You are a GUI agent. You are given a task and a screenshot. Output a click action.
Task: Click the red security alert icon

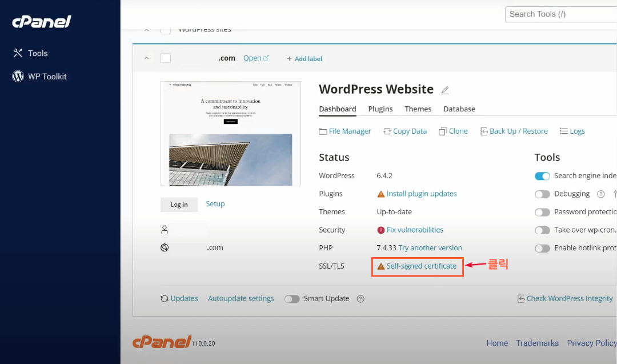380,230
